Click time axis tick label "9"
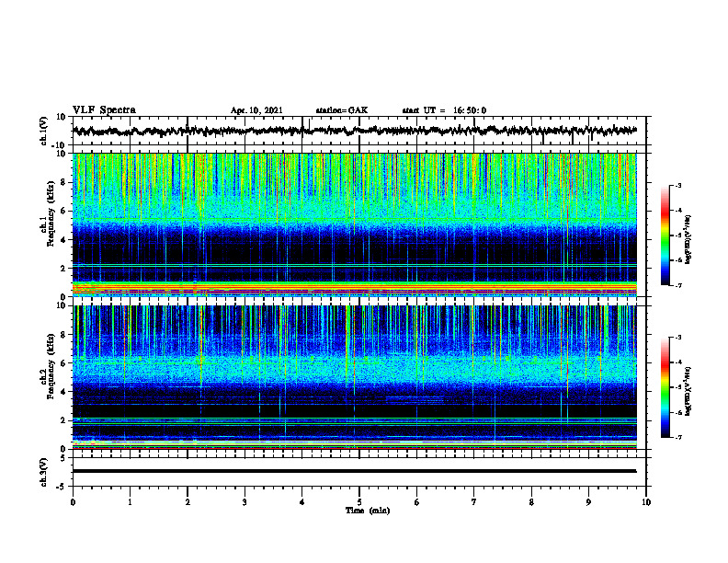Screen dimensions: 728x563 (588, 502)
